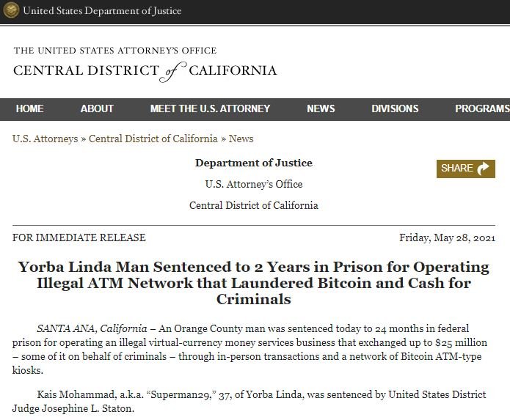Open United States Department of Justice link

click(x=102, y=11)
